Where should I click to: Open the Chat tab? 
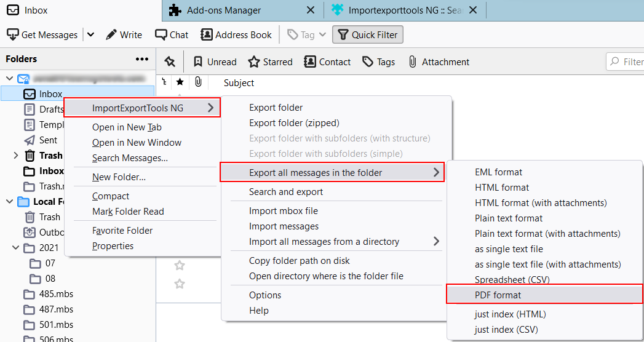pyautogui.click(x=172, y=35)
